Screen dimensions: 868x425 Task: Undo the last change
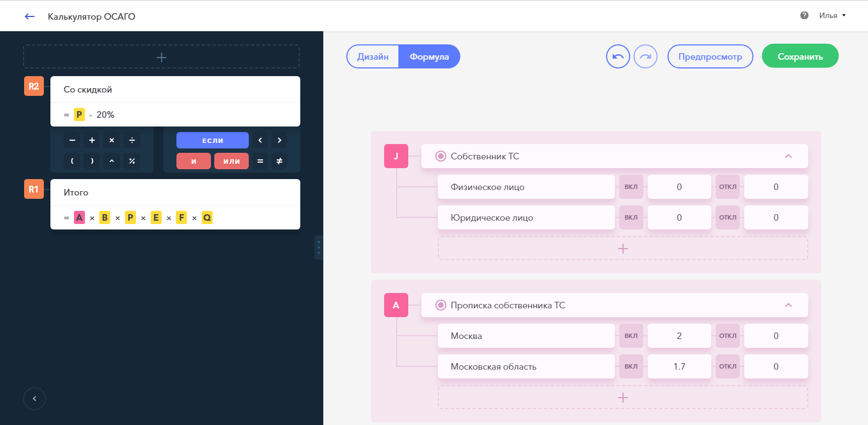(618, 56)
